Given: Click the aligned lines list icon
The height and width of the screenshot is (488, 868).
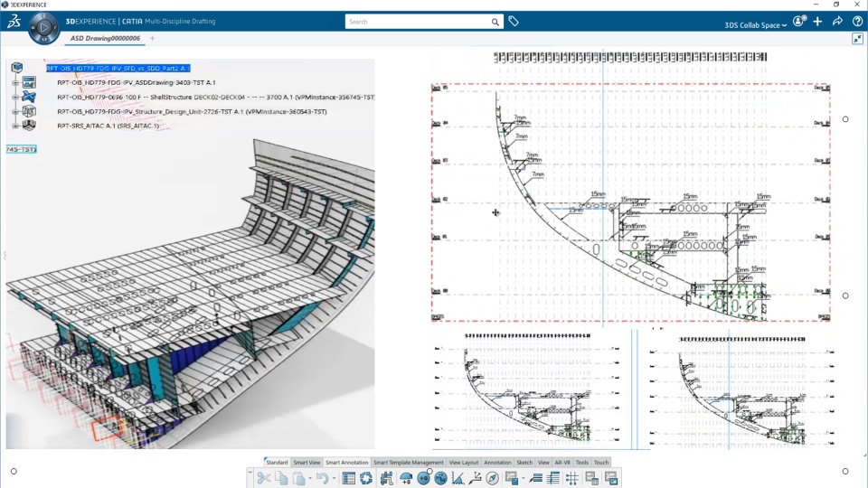Looking at the screenshot, I should 553,478.
